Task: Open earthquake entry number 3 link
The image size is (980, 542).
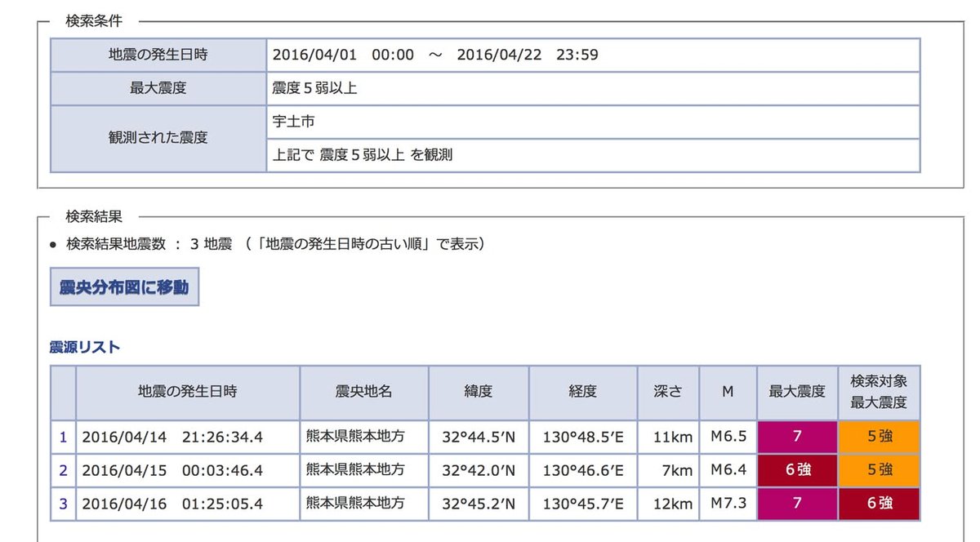Action: click(x=63, y=504)
